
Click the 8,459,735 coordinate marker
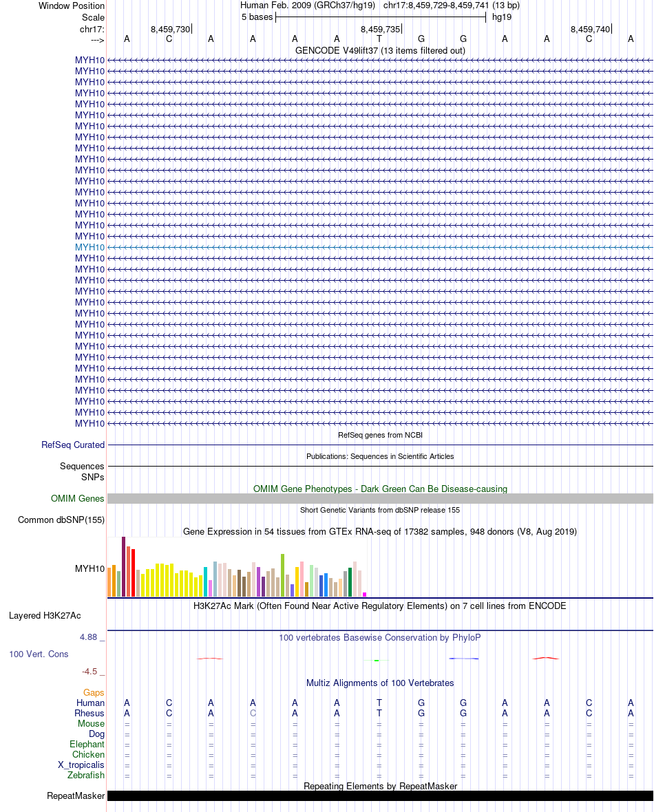(381, 30)
